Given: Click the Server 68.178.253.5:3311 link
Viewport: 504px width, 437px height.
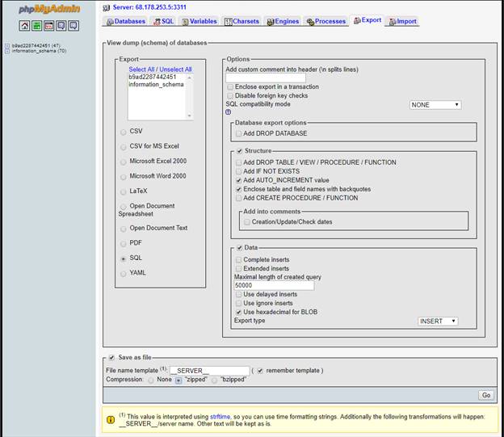Looking at the screenshot, I should point(149,7).
